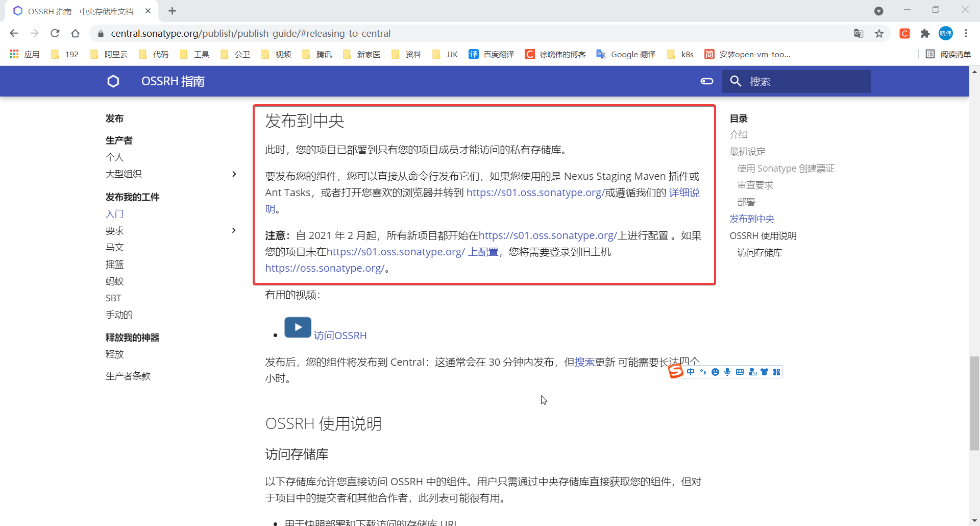
Task: Go back with the browser back arrow
Action: 14,33
